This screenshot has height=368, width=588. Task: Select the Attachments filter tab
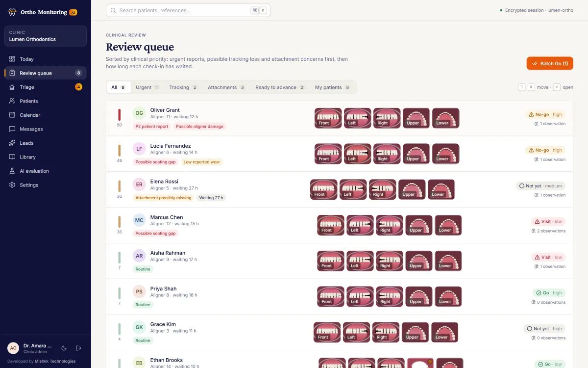click(226, 87)
